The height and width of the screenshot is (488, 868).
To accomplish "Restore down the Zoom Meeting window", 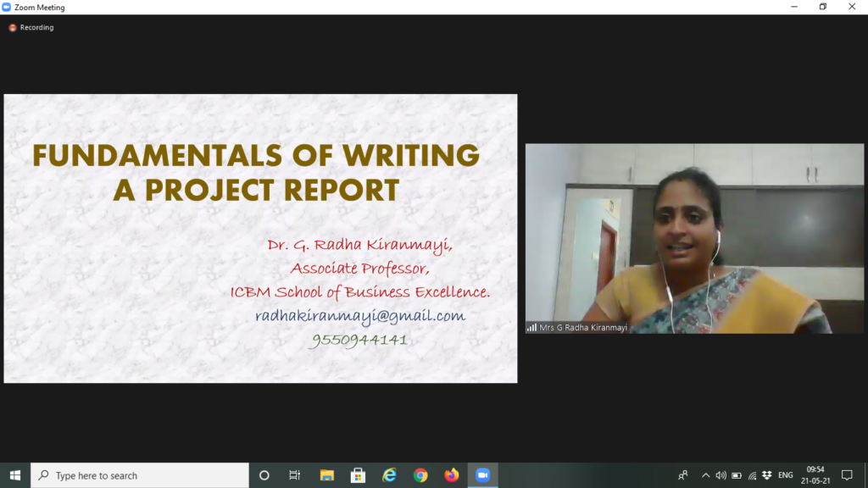I will (822, 7).
